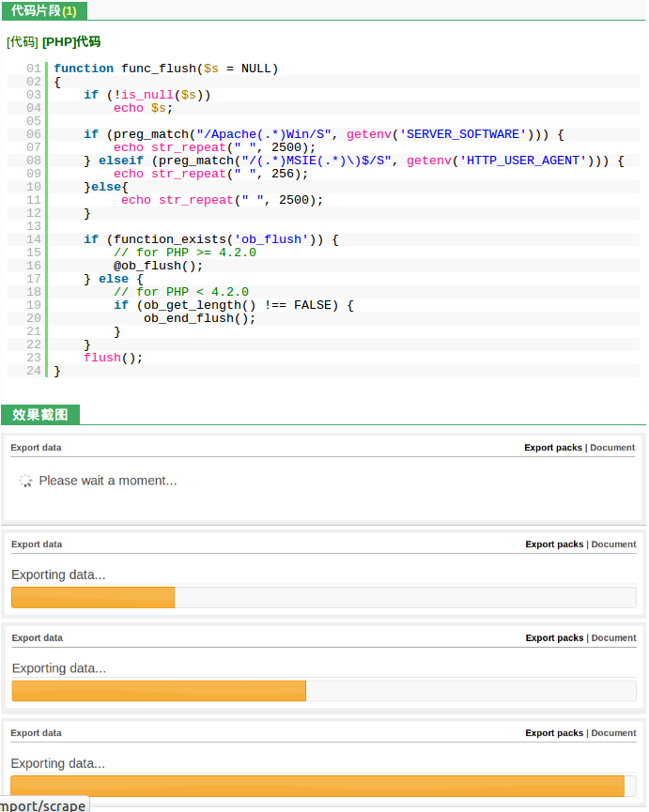Image resolution: width=649 pixels, height=812 pixels.
Task: Click the shortest orange progress bar
Action: (93, 598)
